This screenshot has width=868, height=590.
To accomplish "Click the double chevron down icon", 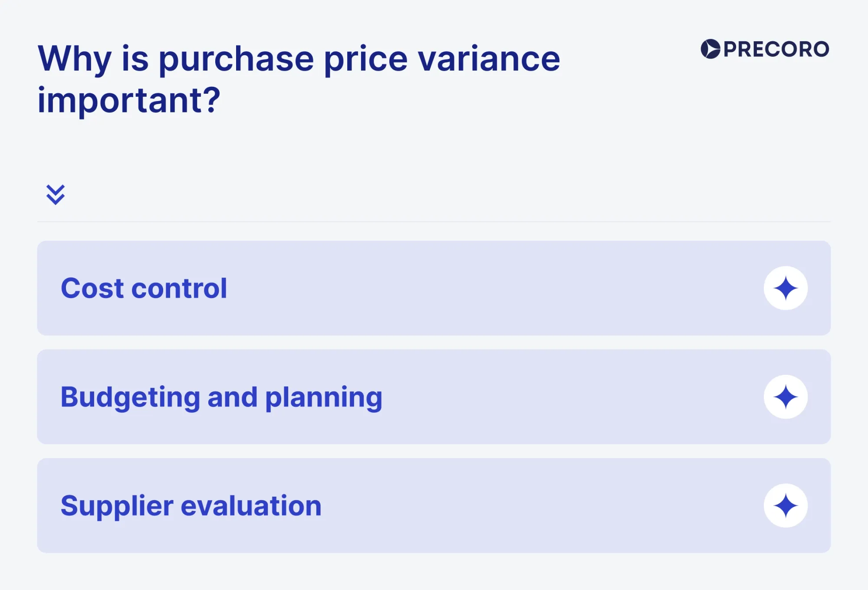I will 56,195.
